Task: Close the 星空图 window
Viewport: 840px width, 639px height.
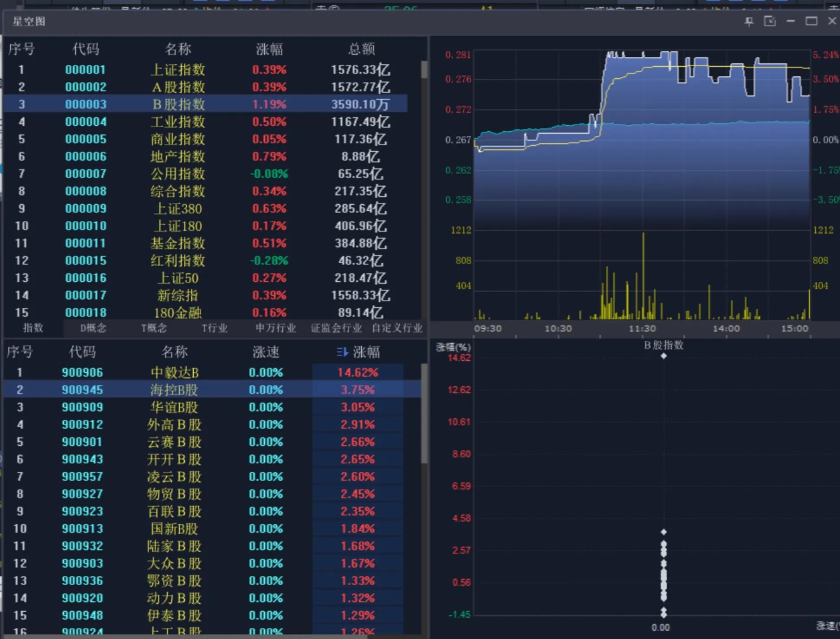Action: click(x=832, y=21)
